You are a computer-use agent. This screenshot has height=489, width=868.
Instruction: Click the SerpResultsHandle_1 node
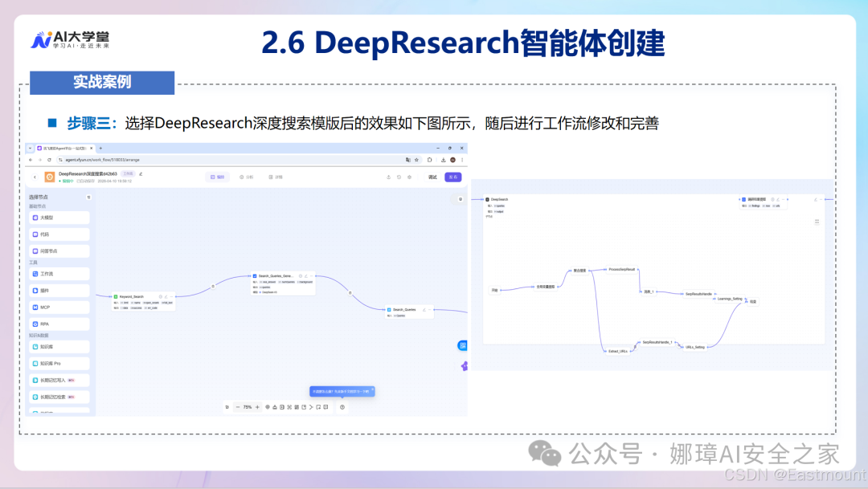(x=657, y=342)
